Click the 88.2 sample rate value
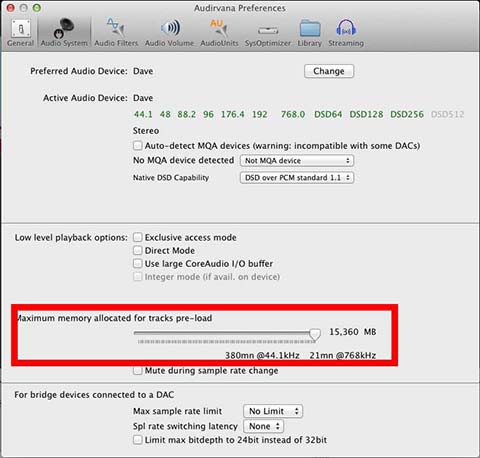 click(186, 114)
